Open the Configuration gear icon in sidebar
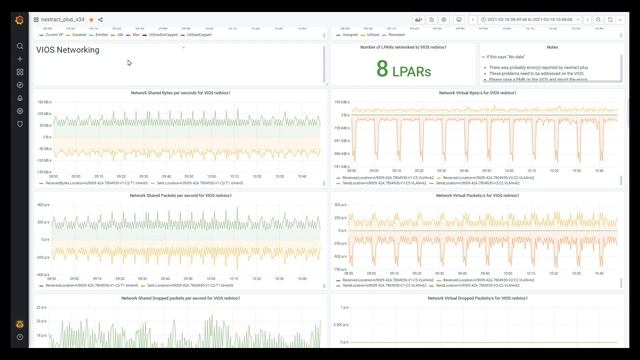The width and height of the screenshot is (640, 360). click(20, 111)
